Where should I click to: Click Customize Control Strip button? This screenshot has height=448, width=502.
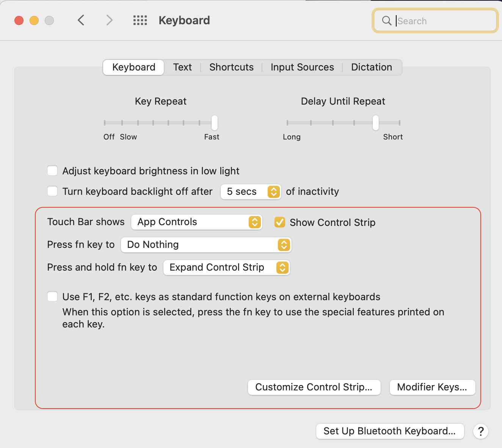314,387
